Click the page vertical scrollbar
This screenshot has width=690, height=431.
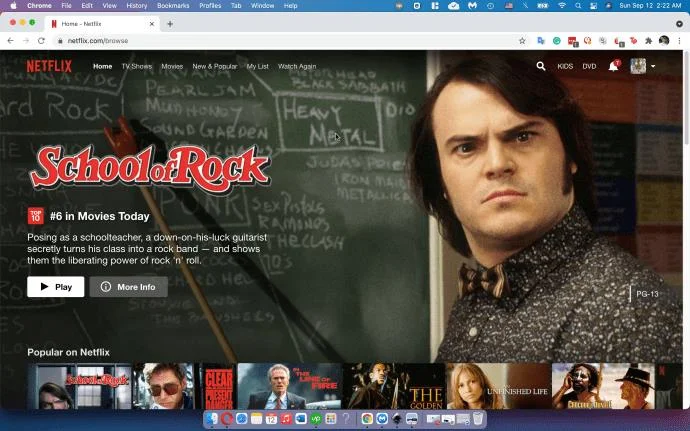(x=686, y=229)
